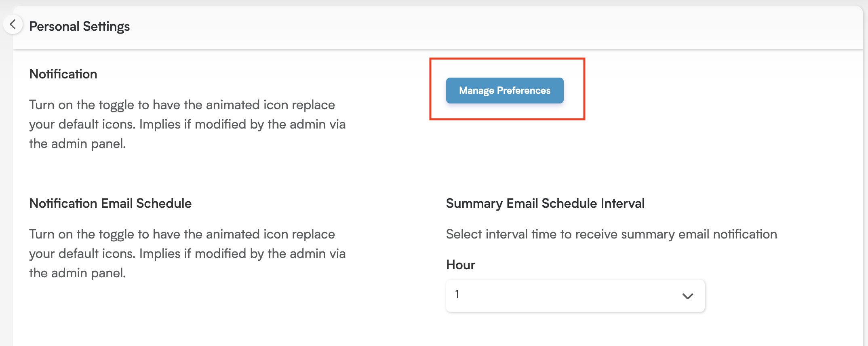Click the word 'Settings' in the header bar
This screenshot has width=868, height=346.
(x=106, y=26)
